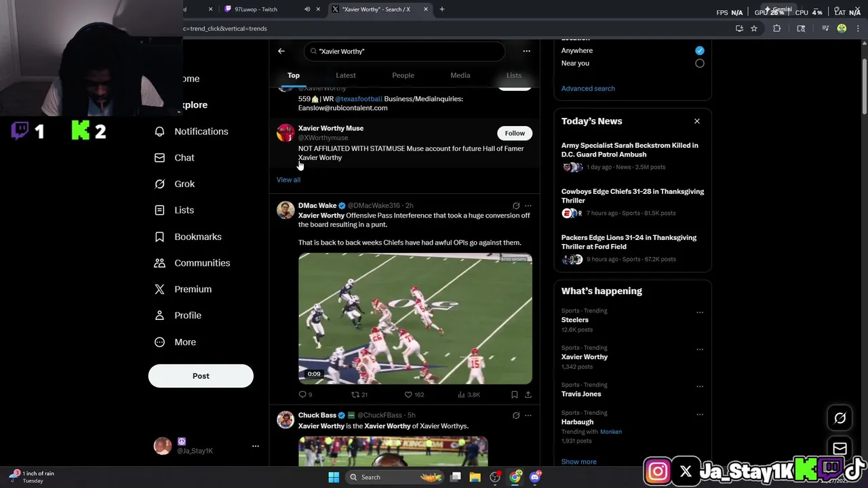Repost DMac Wake's post
Viewport: 868px width, 488px height.
(355, 394)
